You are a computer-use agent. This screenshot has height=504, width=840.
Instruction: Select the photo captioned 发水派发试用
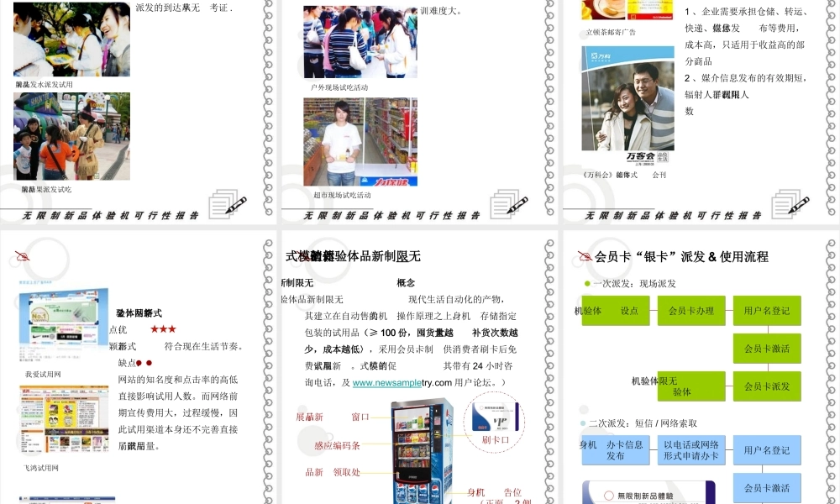click(x=71, y=39)
